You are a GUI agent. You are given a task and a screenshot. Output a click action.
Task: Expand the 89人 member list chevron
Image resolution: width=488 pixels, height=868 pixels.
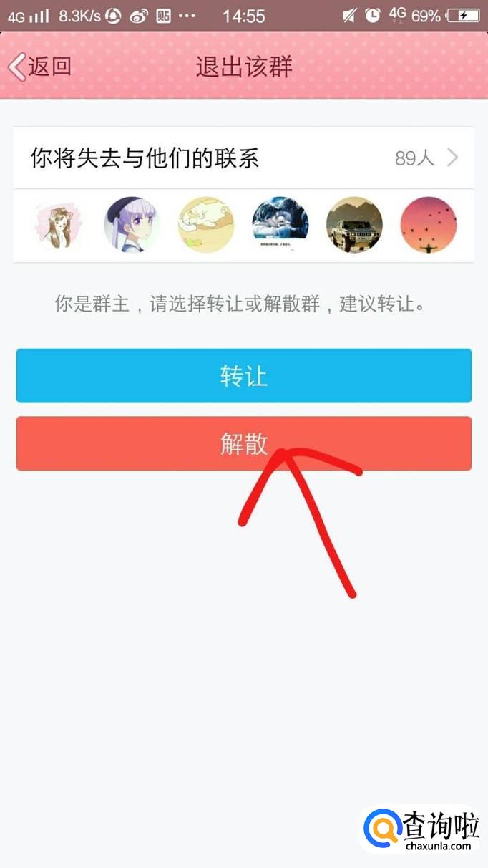[x=452, y=158]
